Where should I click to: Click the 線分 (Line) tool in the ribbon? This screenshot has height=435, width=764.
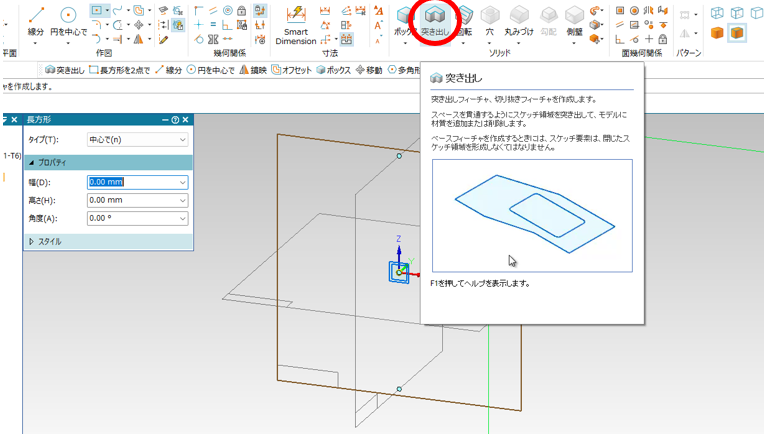36,18
